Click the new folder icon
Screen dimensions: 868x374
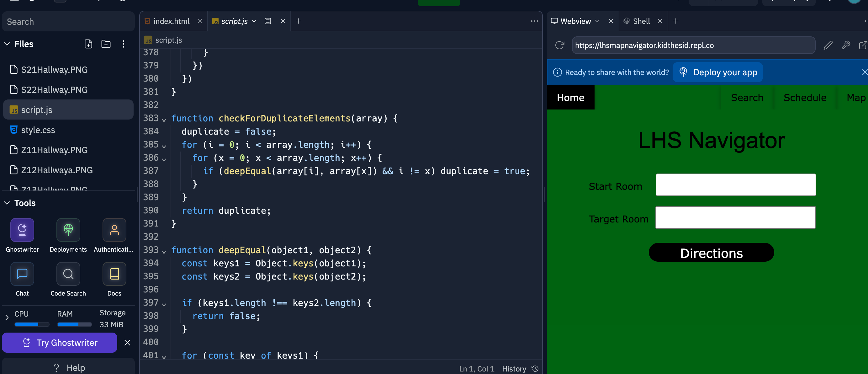pyautogui.click(x=106, y=44)
